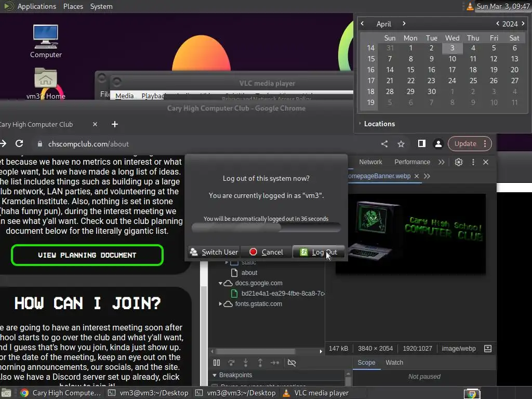Share this page icon in Chrome

(x=384, y=144)
